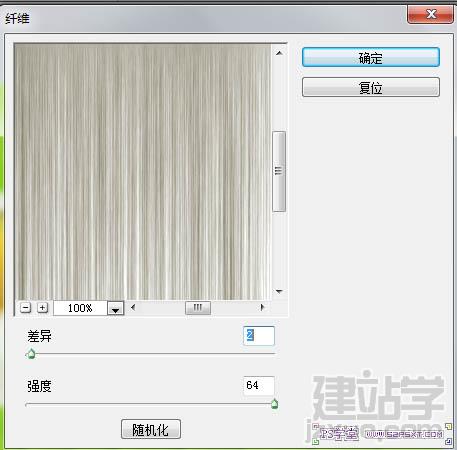Image resolution: width=457 pixels, height=450 pixels.
Task: Focus the 强度 value field showing 64
Action: [259, 386]
